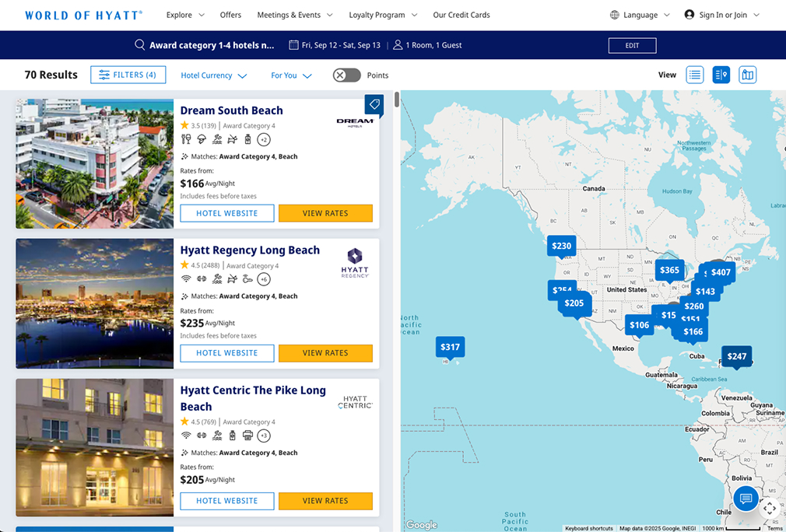The height and width of the screenshot is (532, 786).
Task: Click Hyatt Regency Long Beach night photo
Action: click(x=95, y=303)
